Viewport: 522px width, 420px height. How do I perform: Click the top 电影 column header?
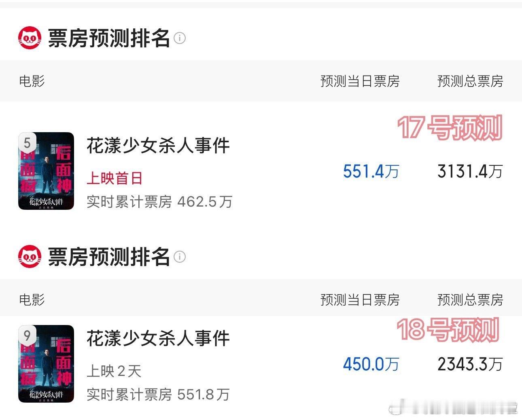click(32, 81)
